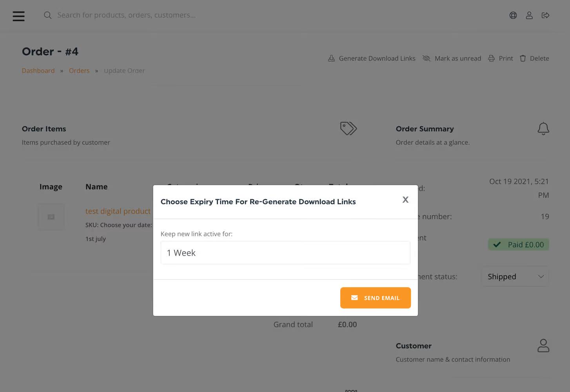This screenshot has width=570, height=392.
Task: Open the hamburger navigation menu
Action: [18, 16]
